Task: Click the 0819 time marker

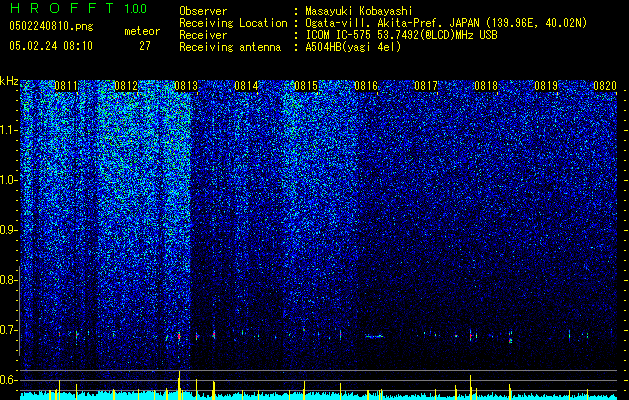Action: [546, 86]
